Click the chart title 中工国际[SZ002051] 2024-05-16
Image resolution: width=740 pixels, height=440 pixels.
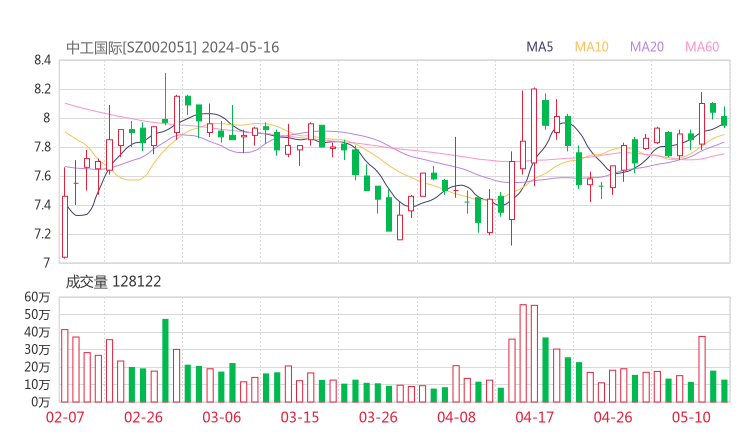[173, 47]
